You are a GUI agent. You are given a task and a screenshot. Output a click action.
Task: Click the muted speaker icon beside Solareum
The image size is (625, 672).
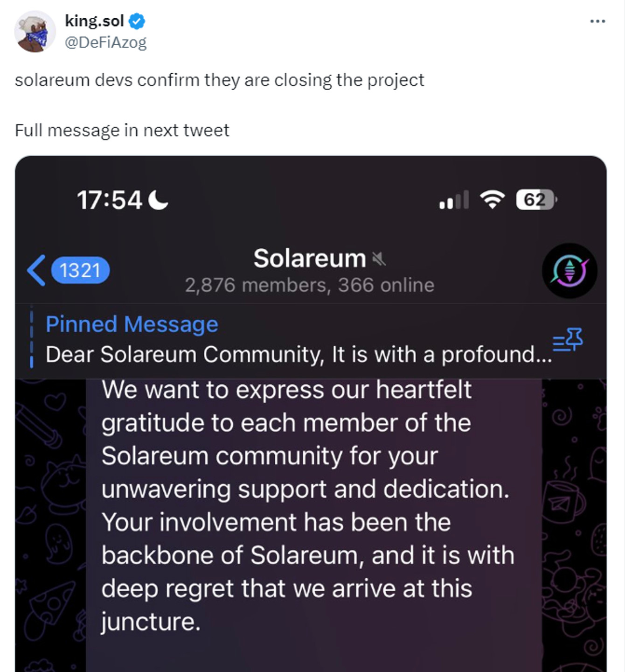[x=379, y=259]
